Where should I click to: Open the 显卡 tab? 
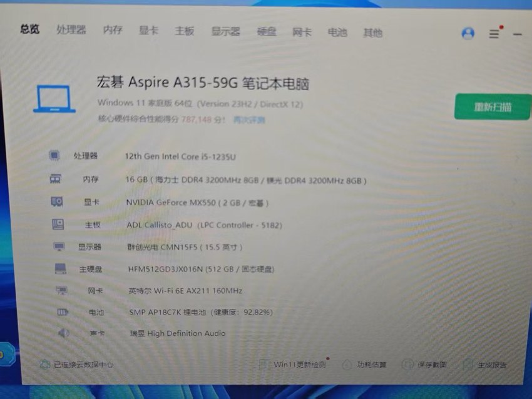click(148, 31)
